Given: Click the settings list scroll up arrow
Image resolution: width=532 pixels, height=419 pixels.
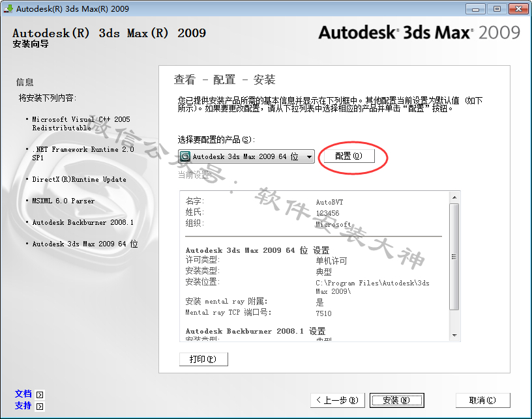Looking at the screenshot, I should click(x=454, y=197).
